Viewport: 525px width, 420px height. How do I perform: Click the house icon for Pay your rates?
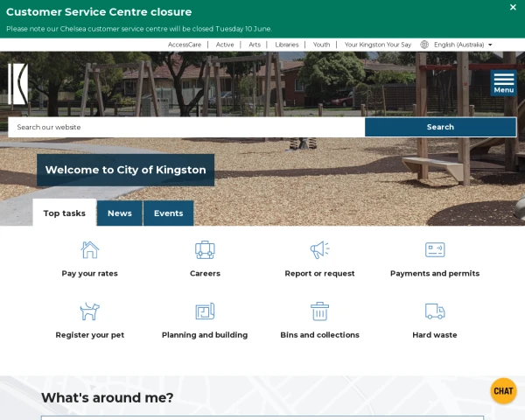(x=90, y=250)
